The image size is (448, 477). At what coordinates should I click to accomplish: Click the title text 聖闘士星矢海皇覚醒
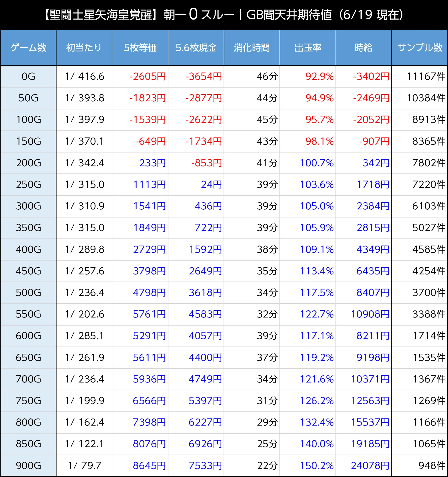101,15
